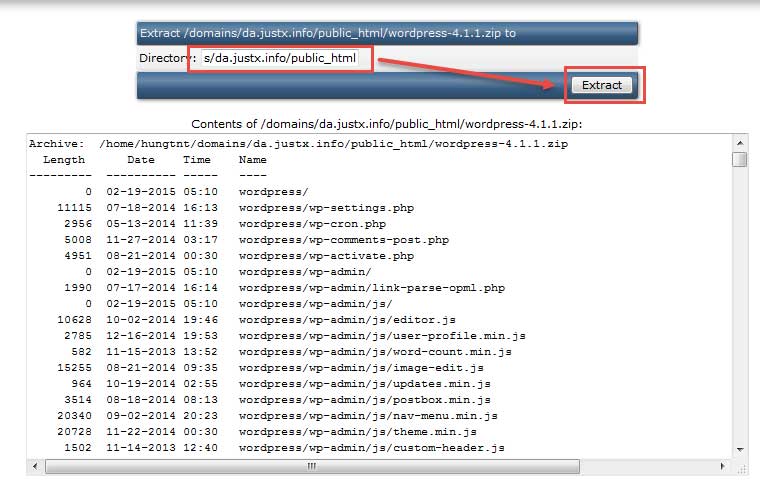Viewport: 760px width, 482px height.
Task: Click the 07-18-2014 date value
Action: coord(141,208)
